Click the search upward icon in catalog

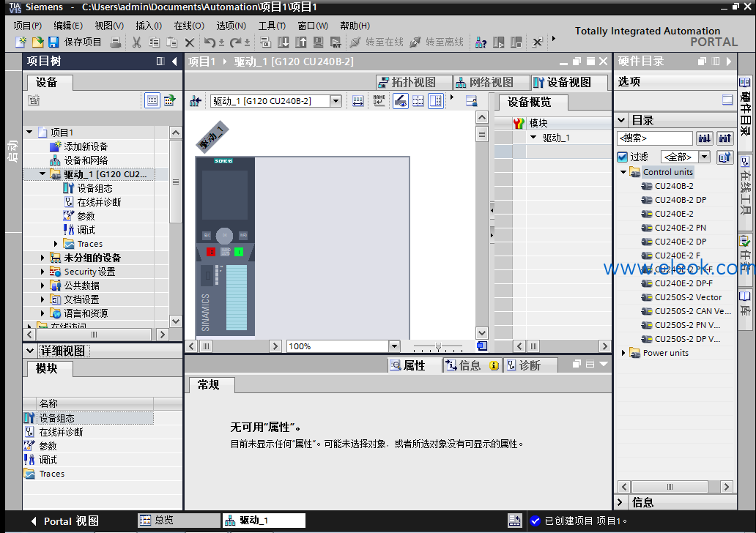coord(724,138)
